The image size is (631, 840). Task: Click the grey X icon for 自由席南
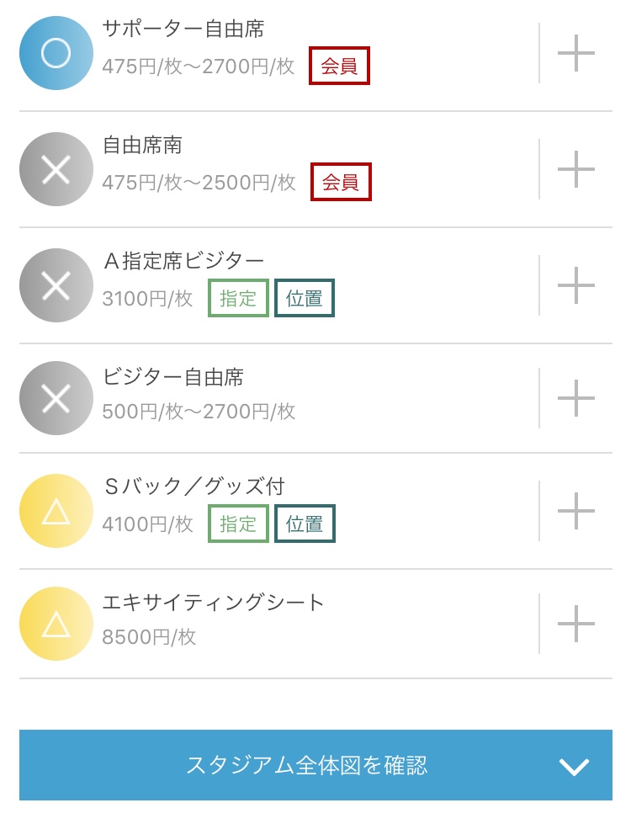(56, 170)
